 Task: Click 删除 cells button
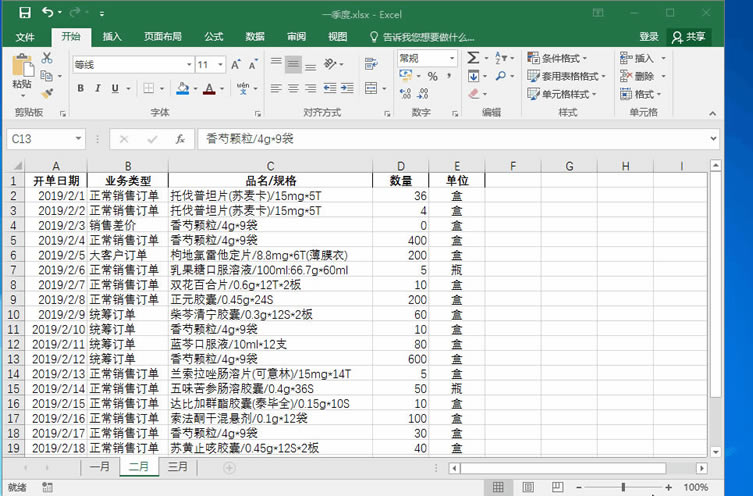coord(643,76)
